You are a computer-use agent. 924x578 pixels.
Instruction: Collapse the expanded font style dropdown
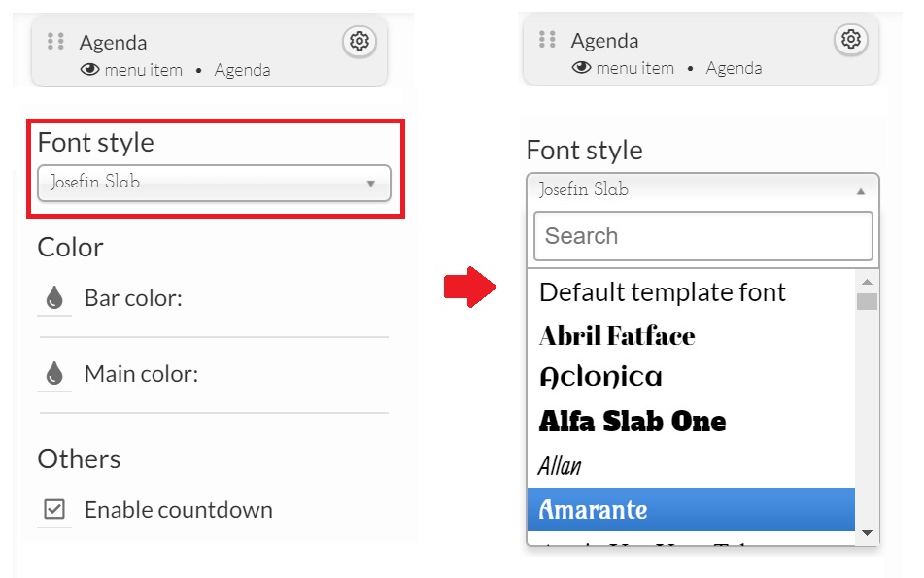(x=702, y=190)
